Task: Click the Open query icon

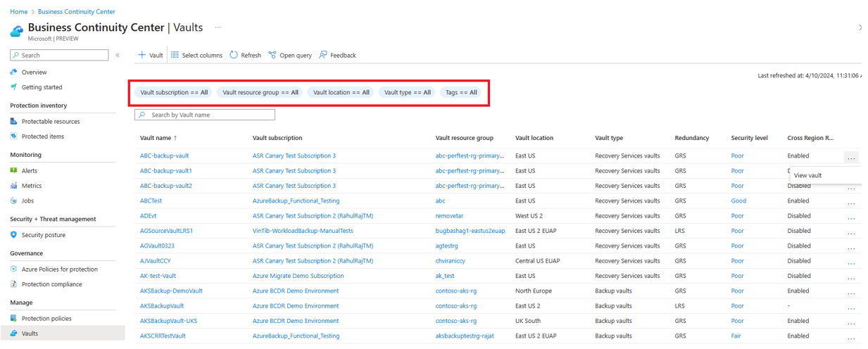Action: [x=272, y=55]
